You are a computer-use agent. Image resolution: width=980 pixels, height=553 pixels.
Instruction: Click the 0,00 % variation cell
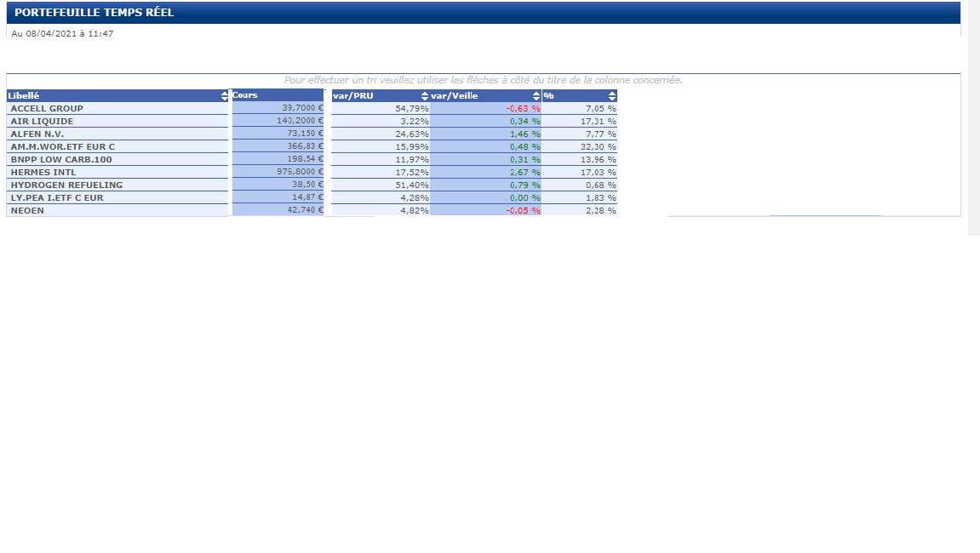point(485,197)
